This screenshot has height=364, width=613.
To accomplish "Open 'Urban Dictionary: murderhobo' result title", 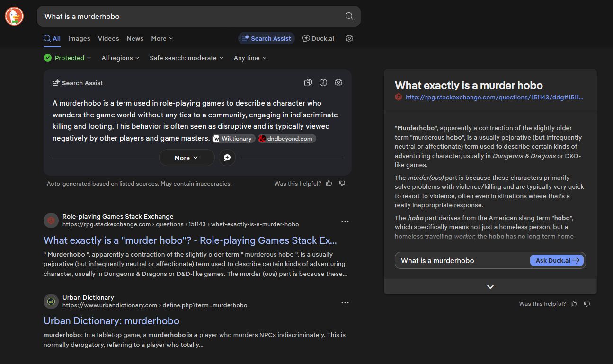I will pyautogui.click(x=111, y=321).
